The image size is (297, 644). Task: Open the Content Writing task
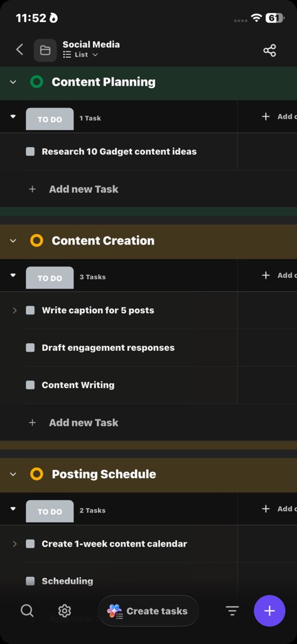point(78,385)
